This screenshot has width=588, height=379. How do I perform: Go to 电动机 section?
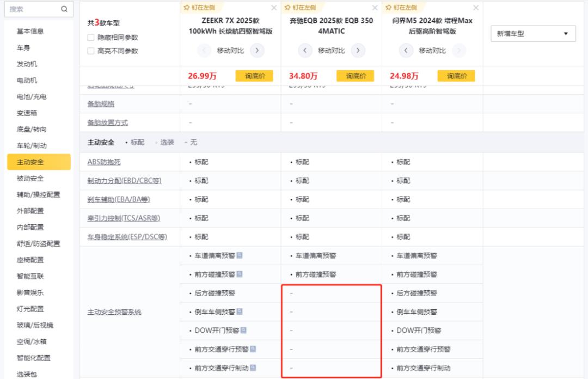pos(27,80)
